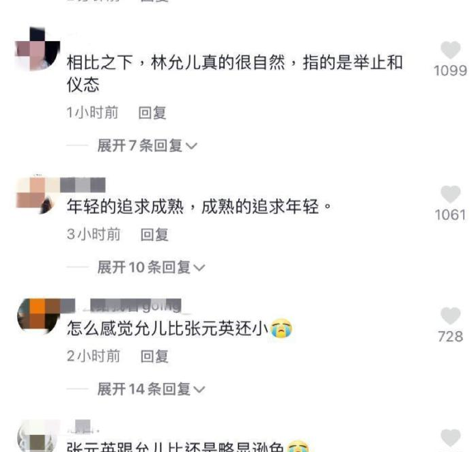Image resolution: width=476 pixels, height=452 pixels.
Task: Open avatar of the 年轻的追求成熟 commenter
Action: point(36,195)
